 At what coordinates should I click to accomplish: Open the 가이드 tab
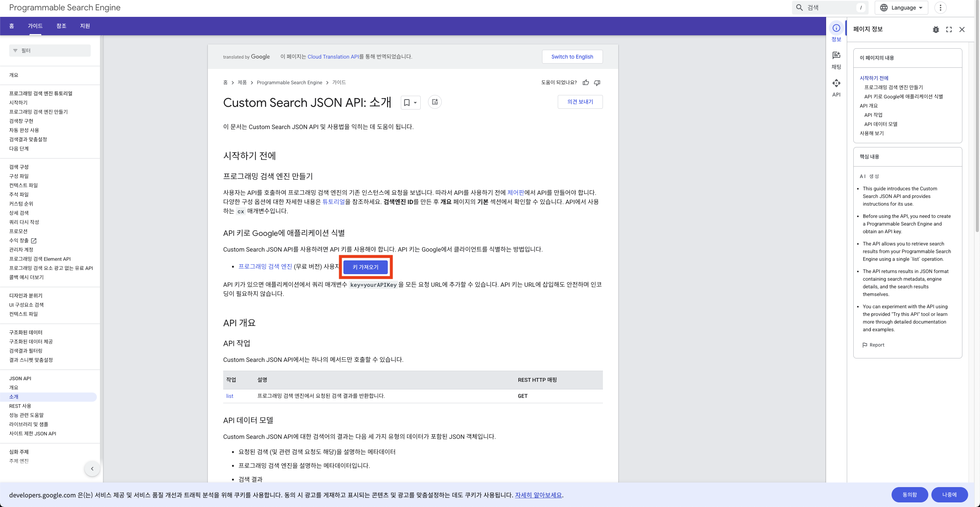[35, 26]
